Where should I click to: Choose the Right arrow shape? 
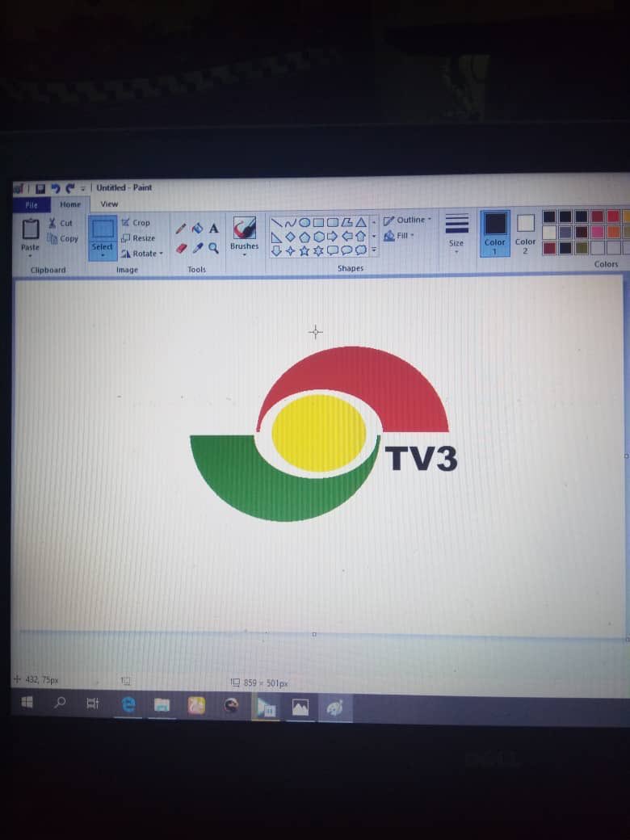(x=332, y=236)
